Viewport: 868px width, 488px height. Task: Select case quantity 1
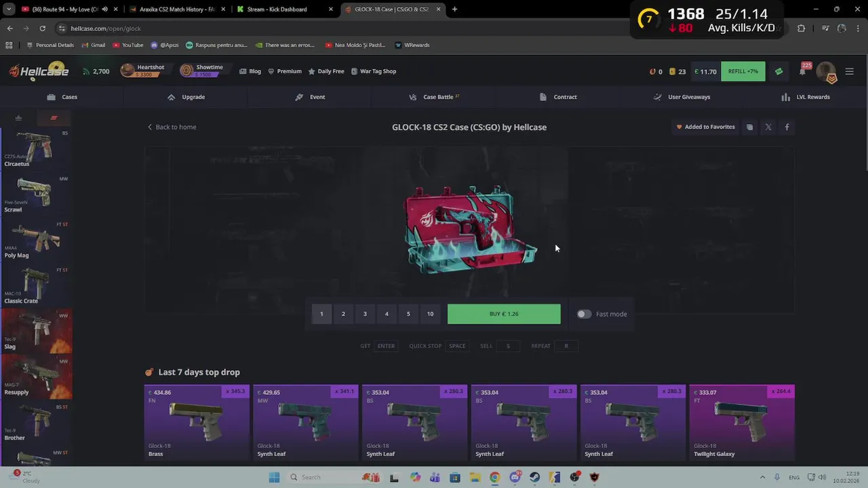point(321,314)
